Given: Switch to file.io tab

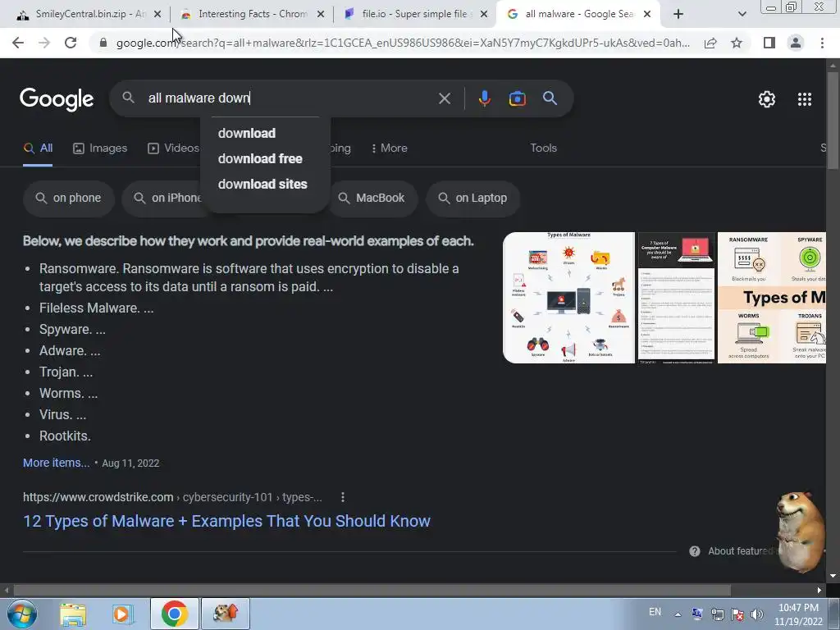Looking at the screenshot, I should coord(413,14).
